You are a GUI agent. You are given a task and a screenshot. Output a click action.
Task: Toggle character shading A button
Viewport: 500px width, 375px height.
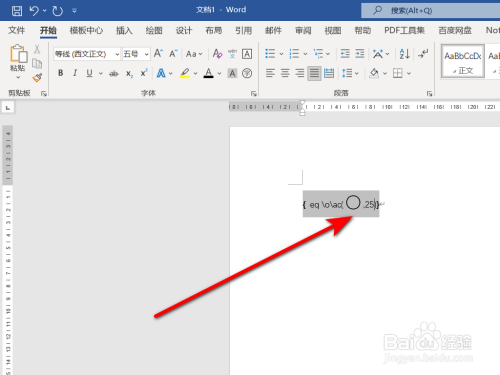[x=232, y=73]
